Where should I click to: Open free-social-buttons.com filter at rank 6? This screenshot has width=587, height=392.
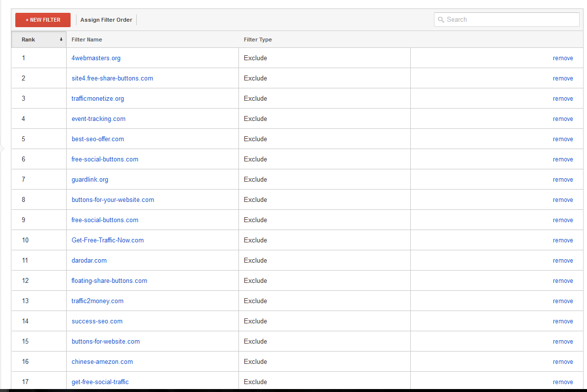click(x=105, y=159)
